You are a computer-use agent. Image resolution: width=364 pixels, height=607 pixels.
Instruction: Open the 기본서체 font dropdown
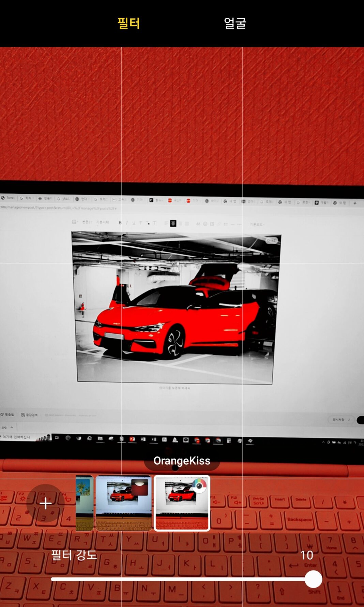point(102,222)
